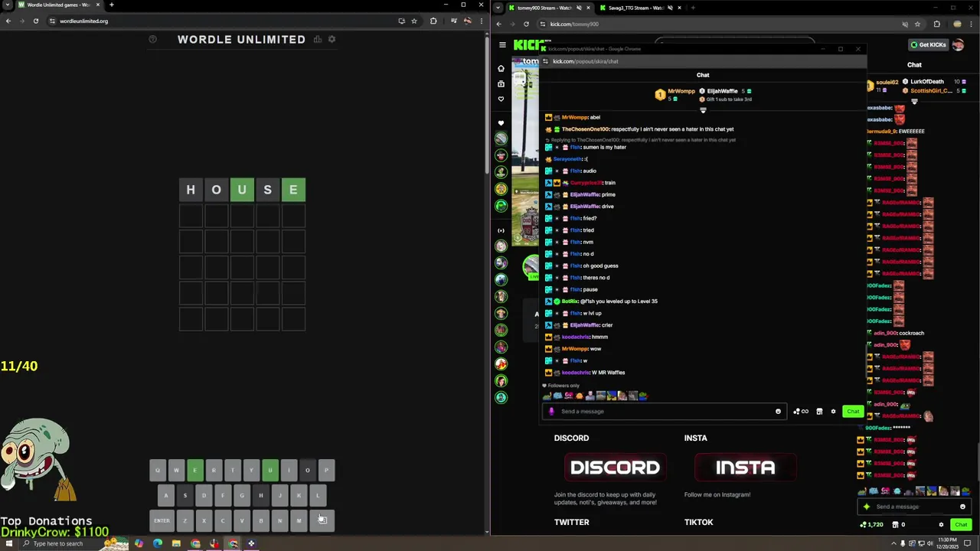This screenshot has height=551, width=980.
Task: Focus the main Kick chat message field
Action: coord(914,507)
